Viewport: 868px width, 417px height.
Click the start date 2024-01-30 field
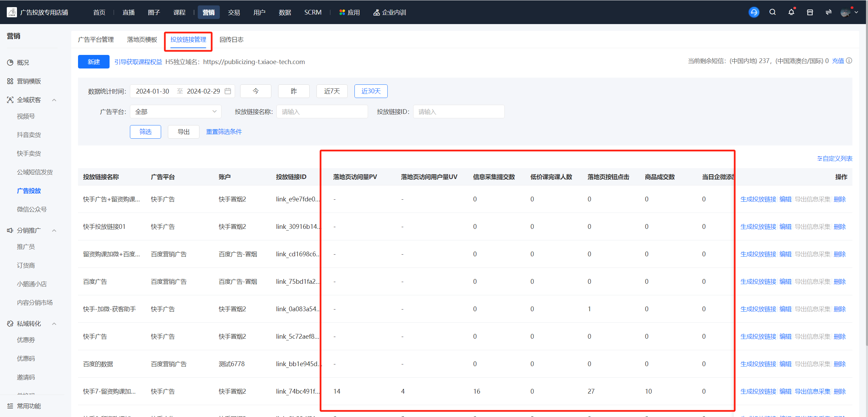[x=153, y=91]
